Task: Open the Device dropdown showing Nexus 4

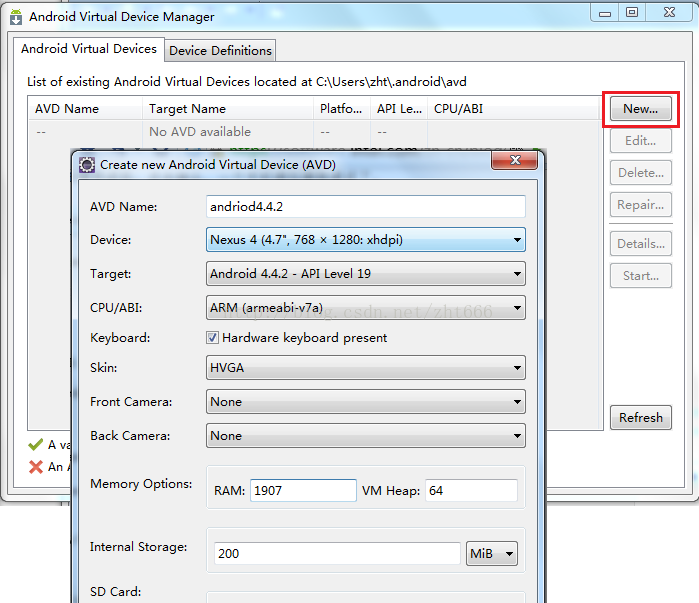Action: coord(366,240)
